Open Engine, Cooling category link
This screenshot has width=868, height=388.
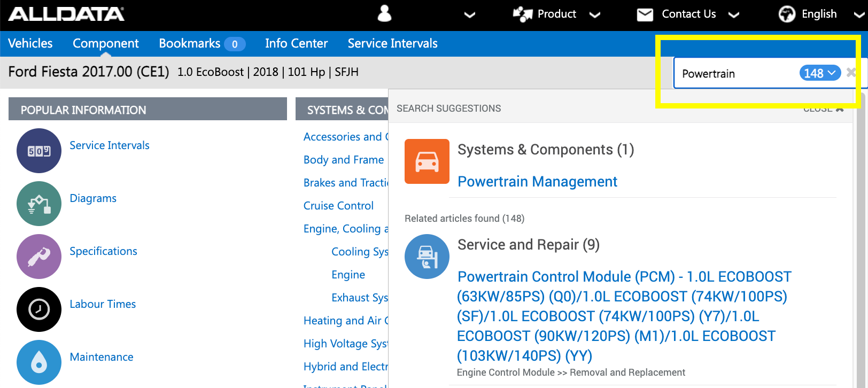tap(346, 229)
